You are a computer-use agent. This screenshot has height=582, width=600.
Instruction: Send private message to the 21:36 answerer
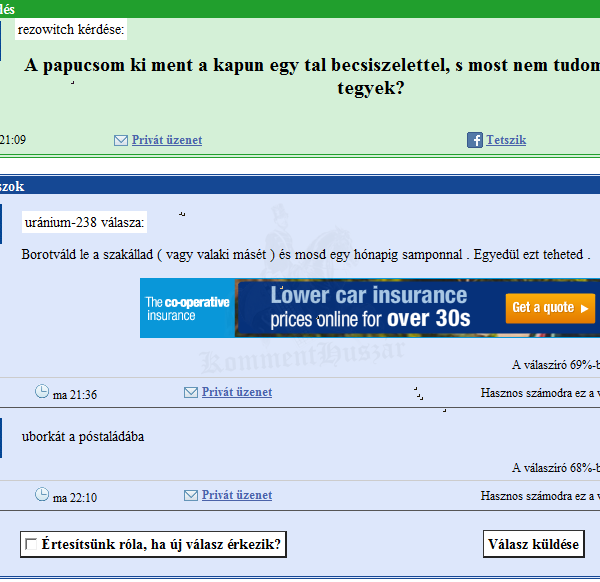click(x=237, y=392)
